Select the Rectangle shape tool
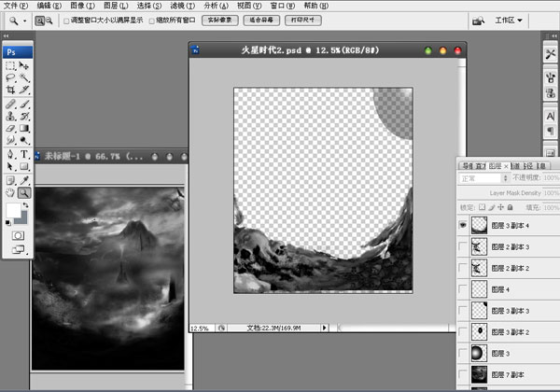560x392 pixels. 24,166
